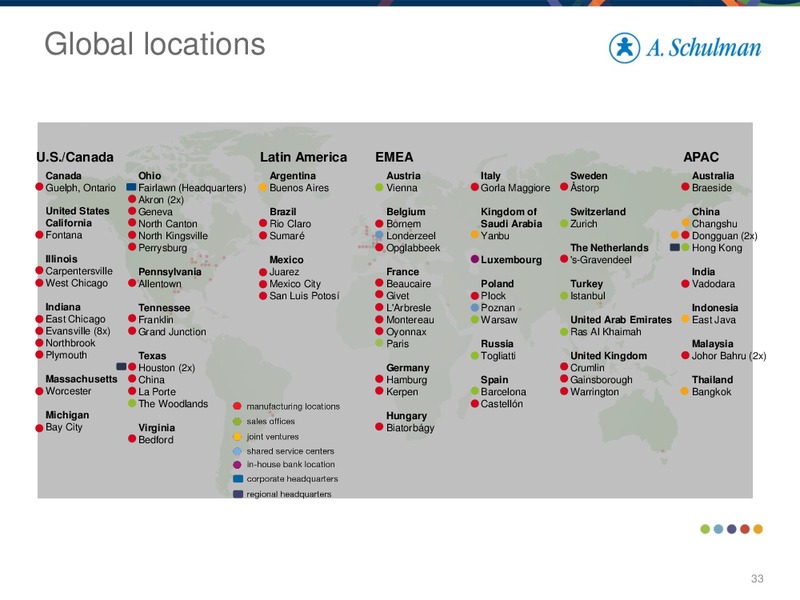
Task: Click the green dot next to Zurich
Action: [564, 223]
